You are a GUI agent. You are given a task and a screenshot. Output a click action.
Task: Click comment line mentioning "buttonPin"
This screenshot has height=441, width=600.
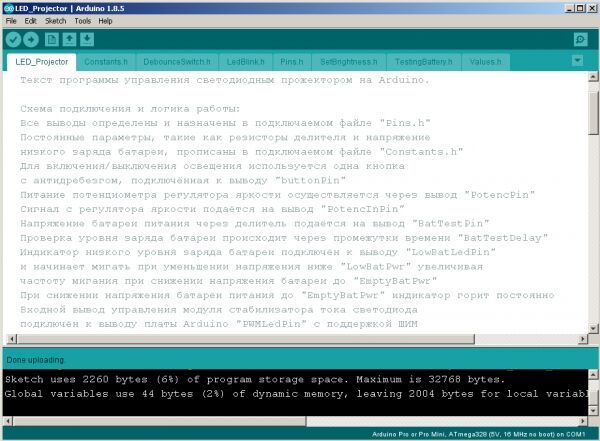pos(183,180)
